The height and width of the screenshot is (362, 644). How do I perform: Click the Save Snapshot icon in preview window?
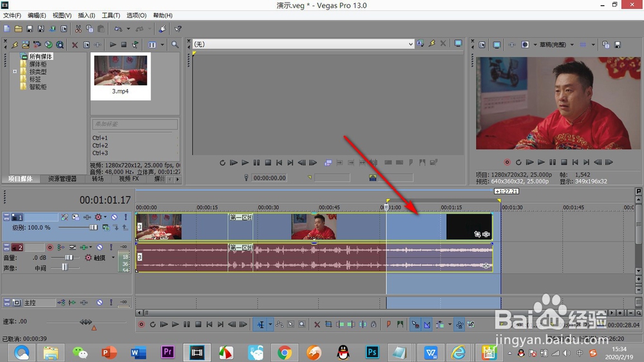point(618,44)
